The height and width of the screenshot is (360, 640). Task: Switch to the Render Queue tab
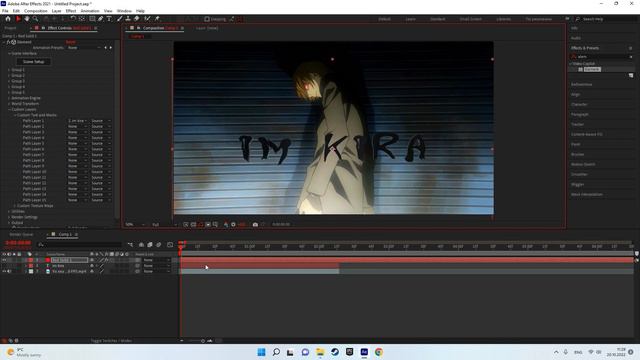[x=21, y=234]
